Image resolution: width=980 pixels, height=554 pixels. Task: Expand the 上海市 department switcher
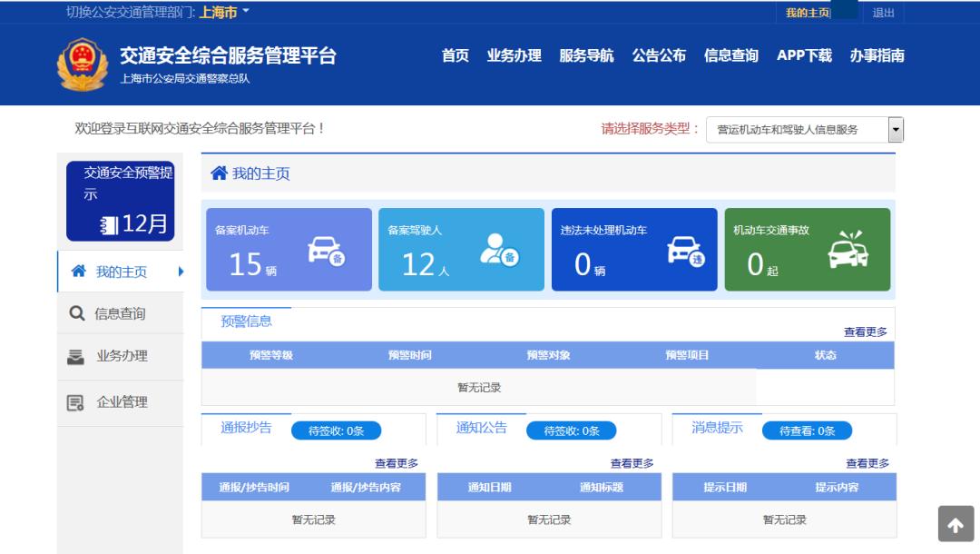point(223,12)
